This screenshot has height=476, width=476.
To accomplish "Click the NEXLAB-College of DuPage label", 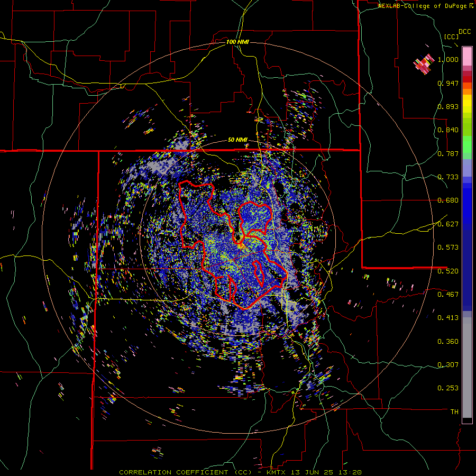I will coord(423,6).
